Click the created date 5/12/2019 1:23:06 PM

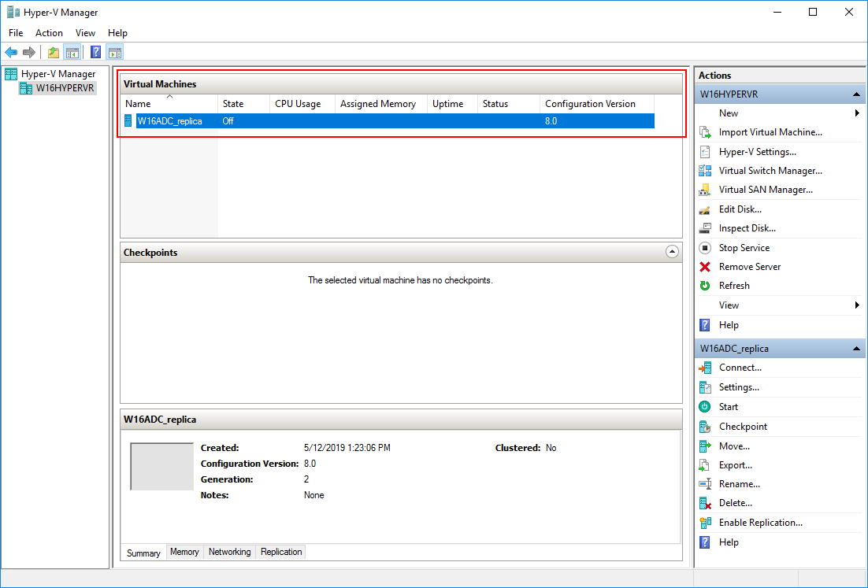[x=347, y=448]
